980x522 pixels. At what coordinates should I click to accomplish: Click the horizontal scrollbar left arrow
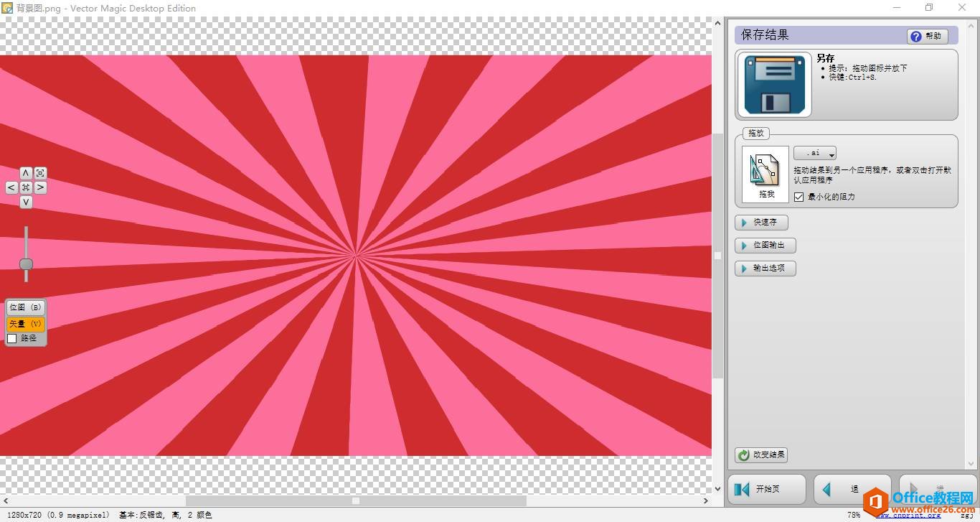6,501
